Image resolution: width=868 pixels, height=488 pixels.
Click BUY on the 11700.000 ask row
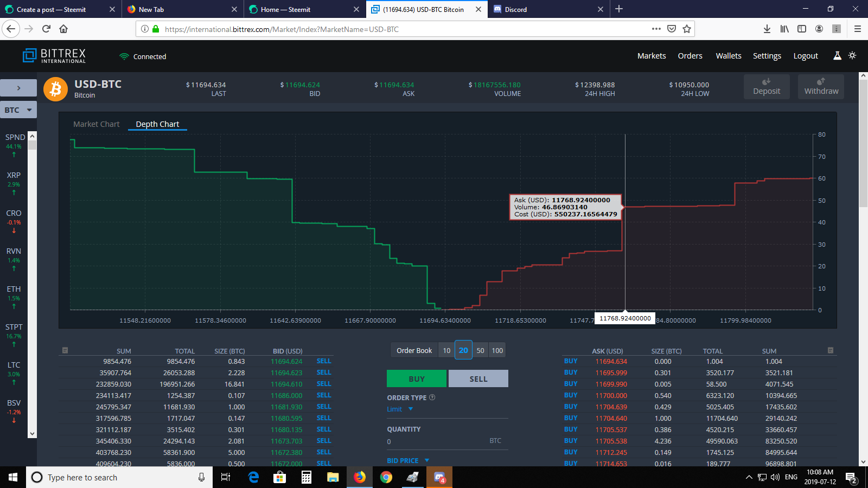pyautogui.click(x=571, y=395)
